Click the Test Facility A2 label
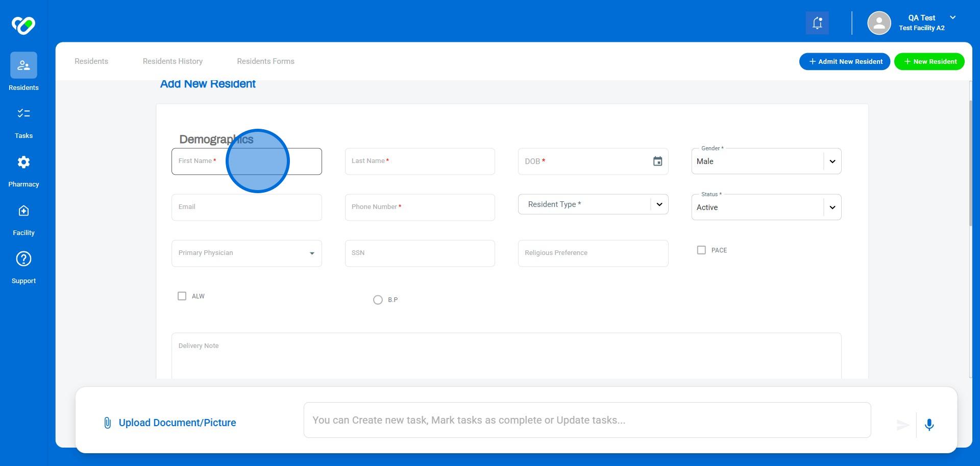The height and width of the screenshot is (466, 980). pos(922,28)
